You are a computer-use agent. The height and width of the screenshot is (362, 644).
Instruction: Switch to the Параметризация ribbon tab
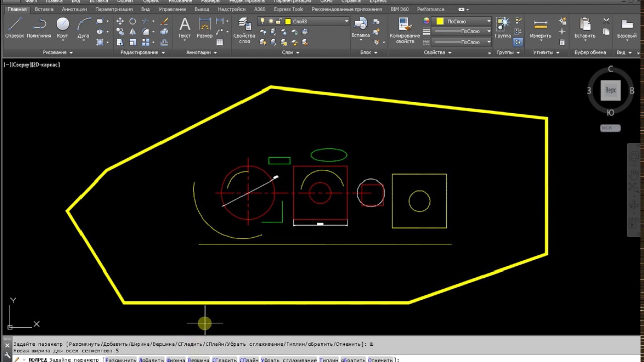pos(114,9)
